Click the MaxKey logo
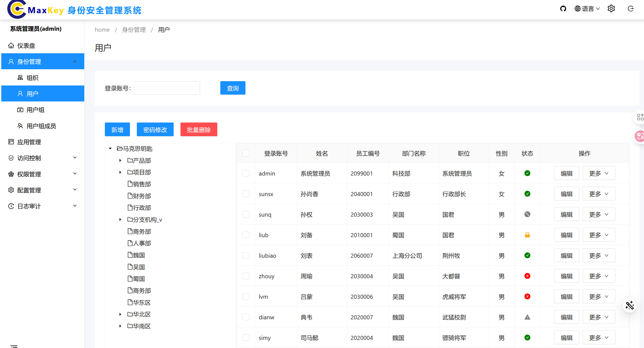Viewport: 644px width, 348px height. 17,10
